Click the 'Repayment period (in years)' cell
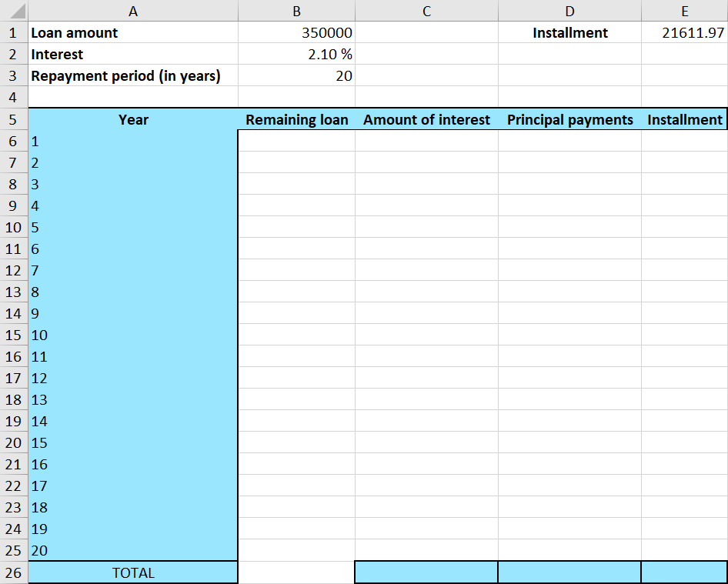The width and height of the screenshot is (728, 584). (133, 75)
